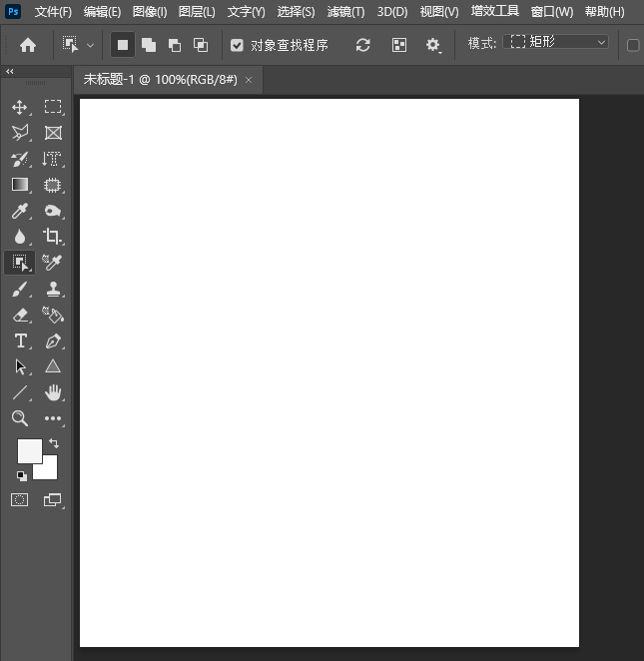Screen dimensions: 644x661
Task: Open the background color picker
Action: point(49,470)
